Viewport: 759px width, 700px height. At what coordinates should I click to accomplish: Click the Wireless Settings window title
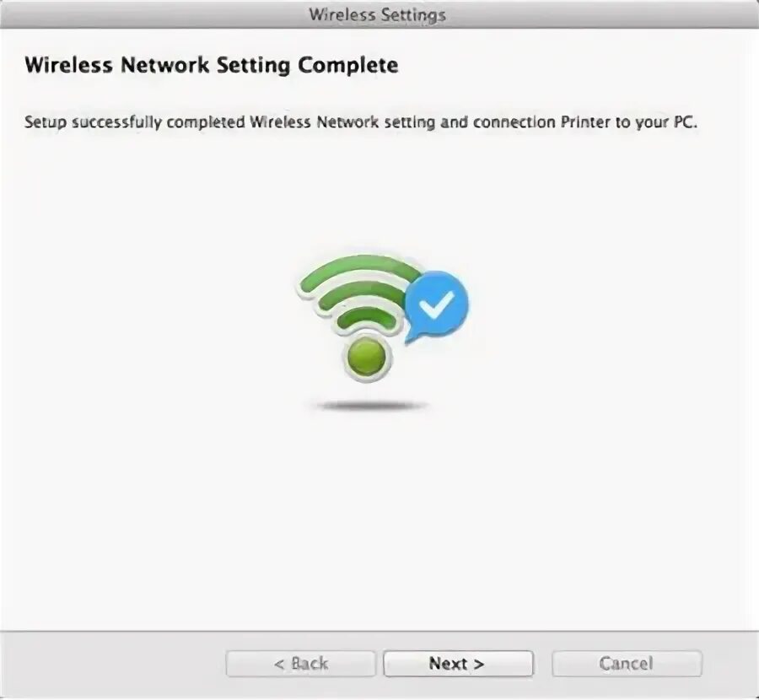[x=378, y=14]
